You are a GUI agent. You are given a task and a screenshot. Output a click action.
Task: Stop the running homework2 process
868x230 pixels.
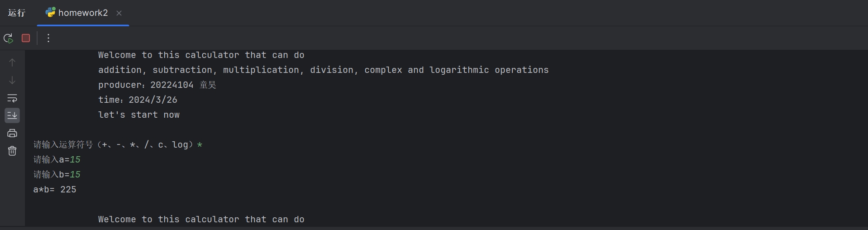click(26, 38)
